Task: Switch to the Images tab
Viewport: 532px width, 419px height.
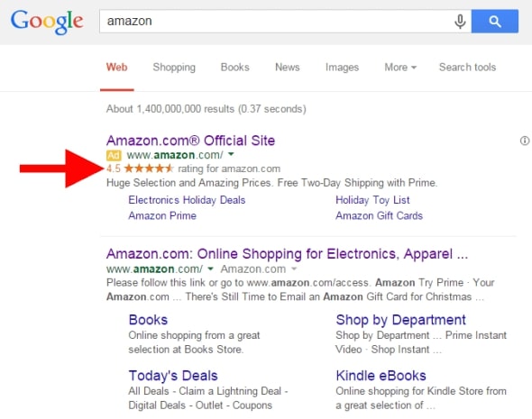Action: (x=342, y=67)
